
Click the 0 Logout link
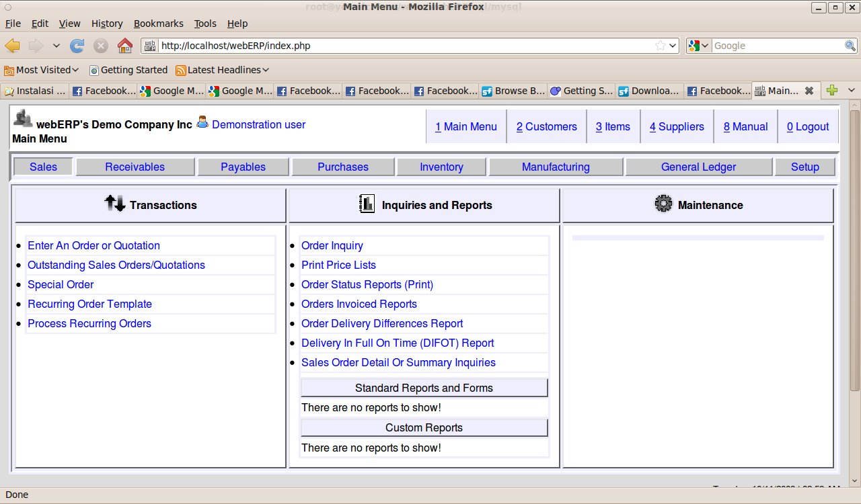click(808, 126)
